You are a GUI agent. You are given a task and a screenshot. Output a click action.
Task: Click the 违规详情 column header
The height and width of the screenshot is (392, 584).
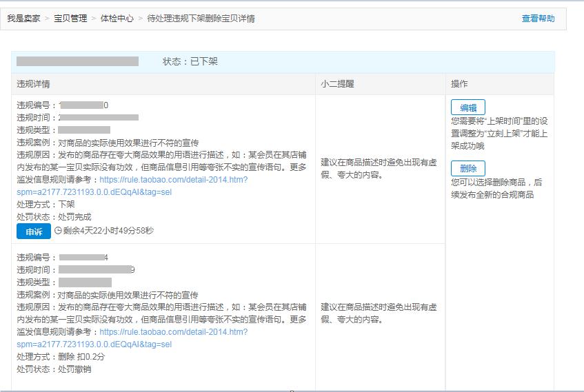click(33, 84)
